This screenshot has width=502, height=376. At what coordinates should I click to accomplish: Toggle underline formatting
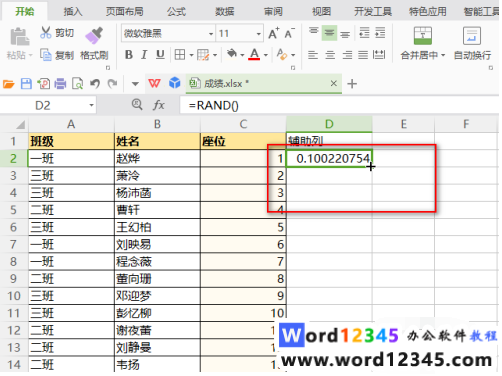click(160, 54)
